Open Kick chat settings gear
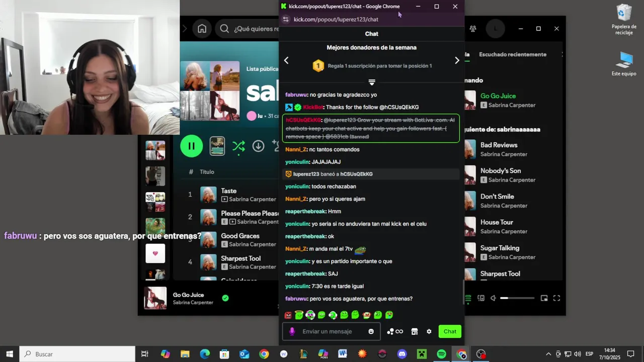 429,331
